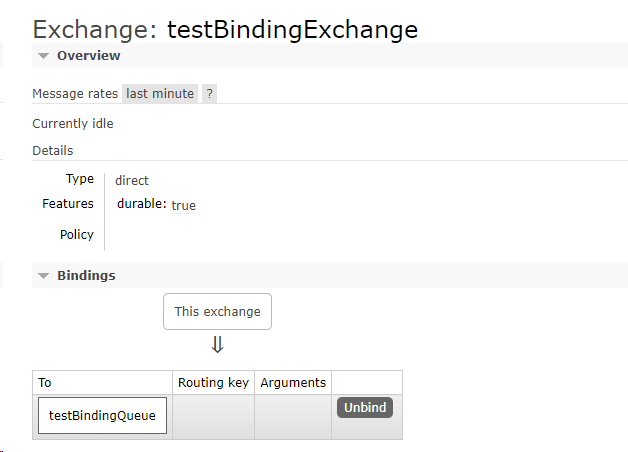Click the Currently idle status text
Viewport: 628px width, 452px height.
tap(73, 124)
